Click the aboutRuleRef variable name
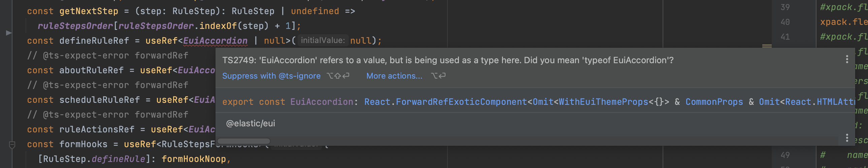This screenshot has width=868, height=168. [91, 70]
